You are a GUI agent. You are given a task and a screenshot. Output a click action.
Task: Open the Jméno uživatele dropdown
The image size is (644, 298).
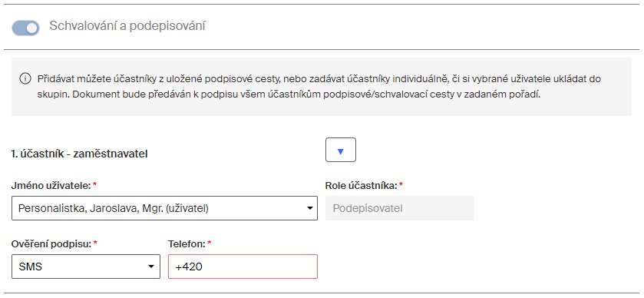[x=164, y=208]
